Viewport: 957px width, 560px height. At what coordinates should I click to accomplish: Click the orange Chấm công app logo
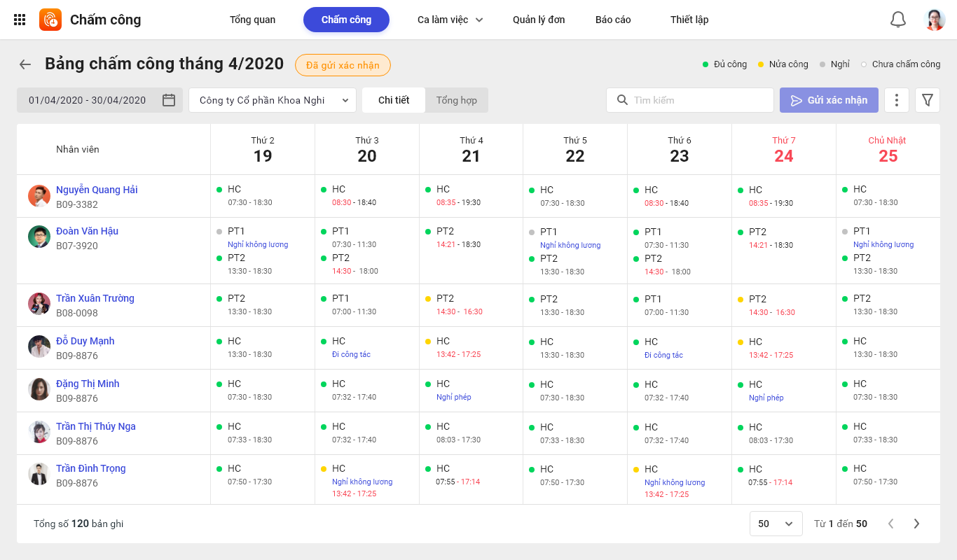(50, 20)
